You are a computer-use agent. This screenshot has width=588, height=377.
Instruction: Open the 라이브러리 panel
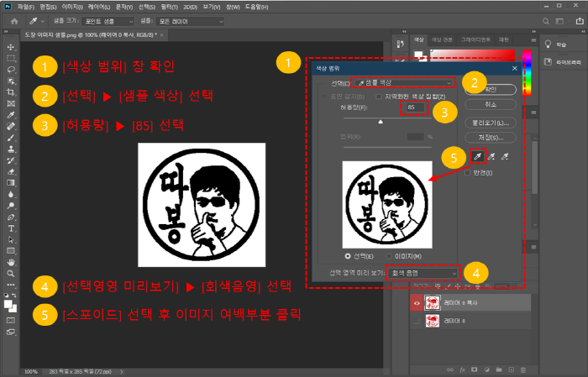(x=563, y=62)
